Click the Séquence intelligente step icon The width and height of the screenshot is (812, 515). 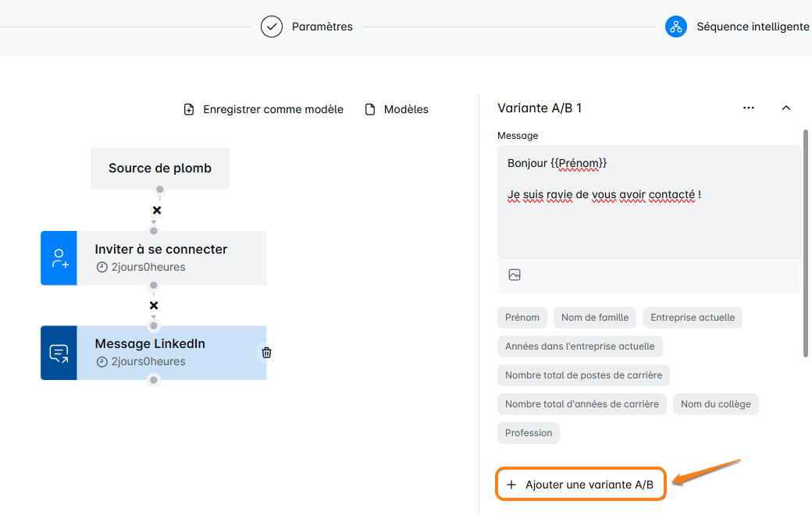[675, 27]
